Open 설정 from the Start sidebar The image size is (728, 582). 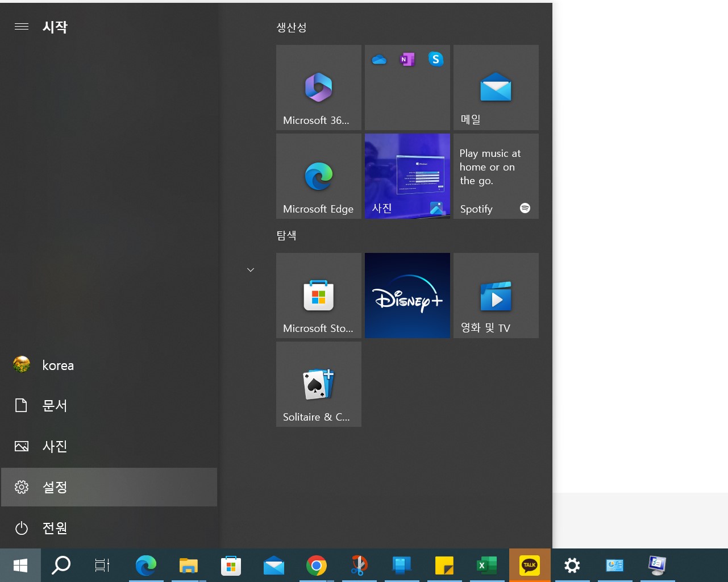pyautogui.click(x=109, y=487)
